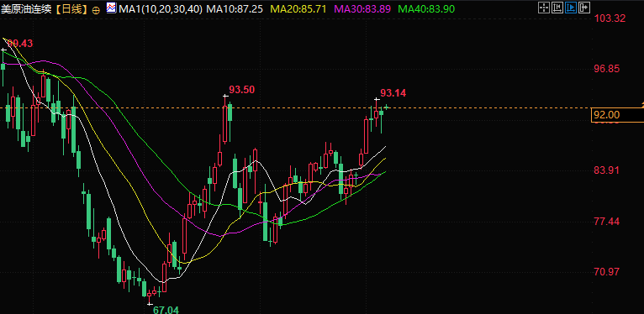Screen dimensions: 644x314
Task: Click the MA1(10,20,30,40) indicator label
Action: click(161, 9)
